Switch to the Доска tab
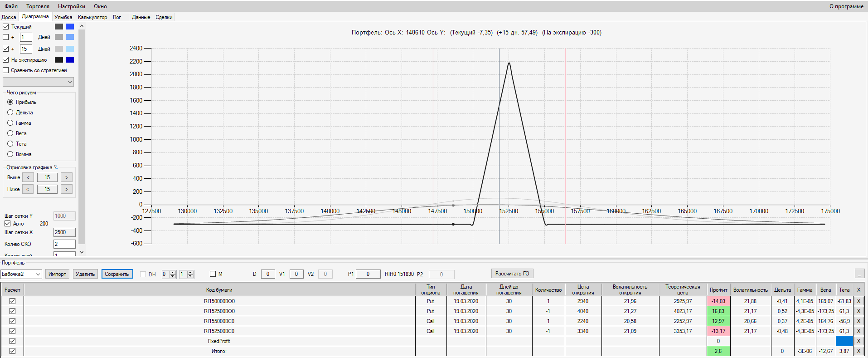The image size is (868, 358). coord(9,17)
